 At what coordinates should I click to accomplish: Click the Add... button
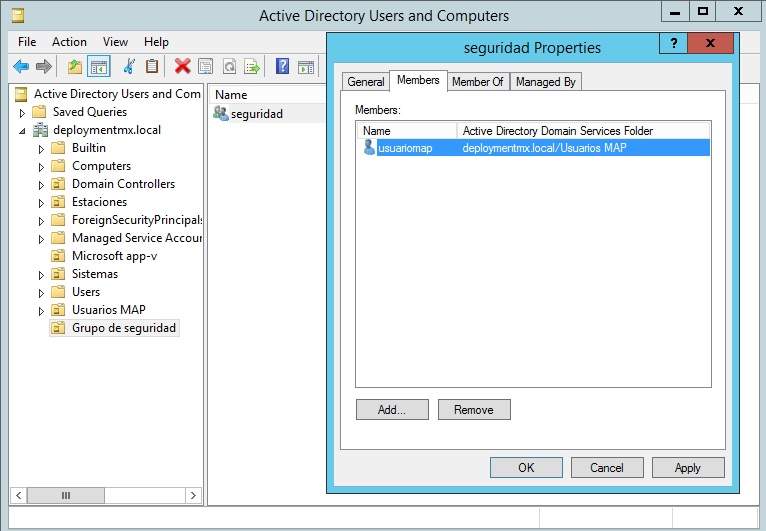[x=392, y=410]
